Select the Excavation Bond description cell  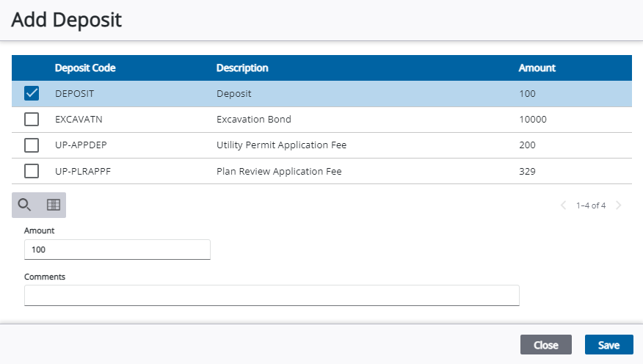pyautogui.click(x=254, y=119)
